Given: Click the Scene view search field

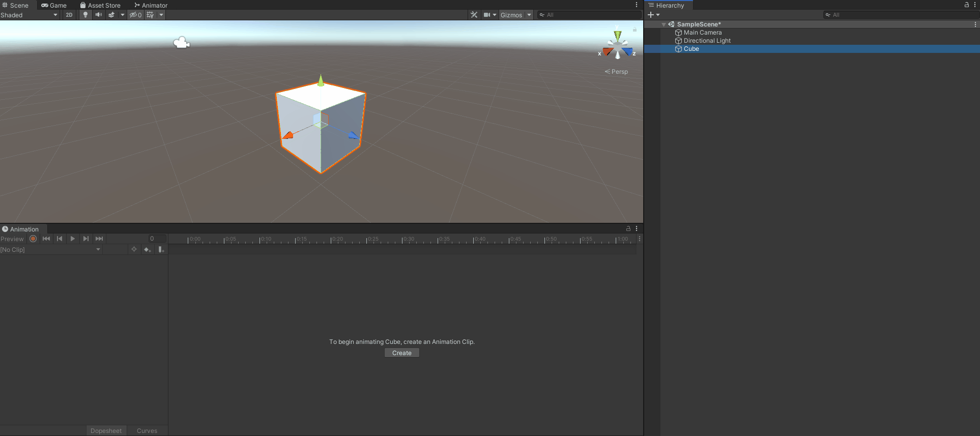Looking at the screenshot, I should pos(589,15).
